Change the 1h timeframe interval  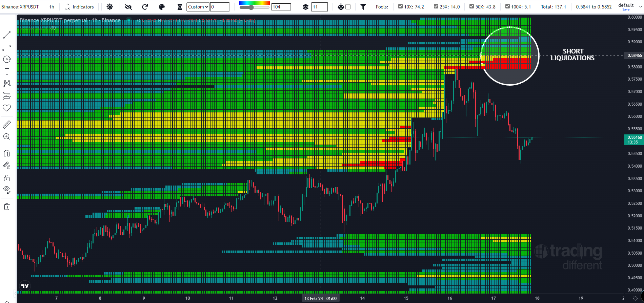click(x=52, y=7)
